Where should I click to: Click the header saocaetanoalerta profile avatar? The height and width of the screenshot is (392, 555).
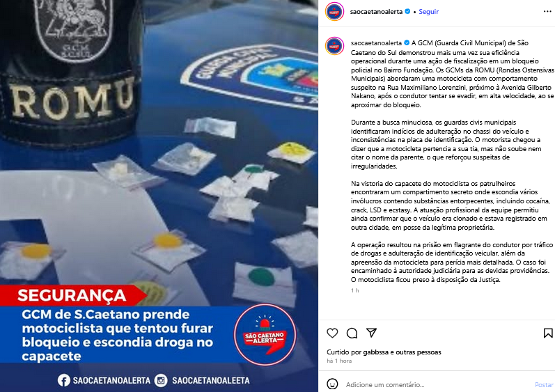click(x=334, y=12)
